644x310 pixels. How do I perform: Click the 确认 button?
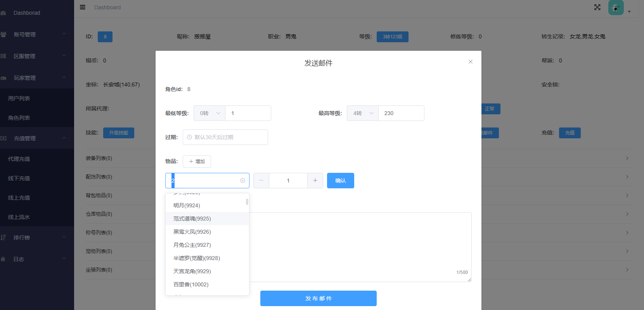point(340,181)
